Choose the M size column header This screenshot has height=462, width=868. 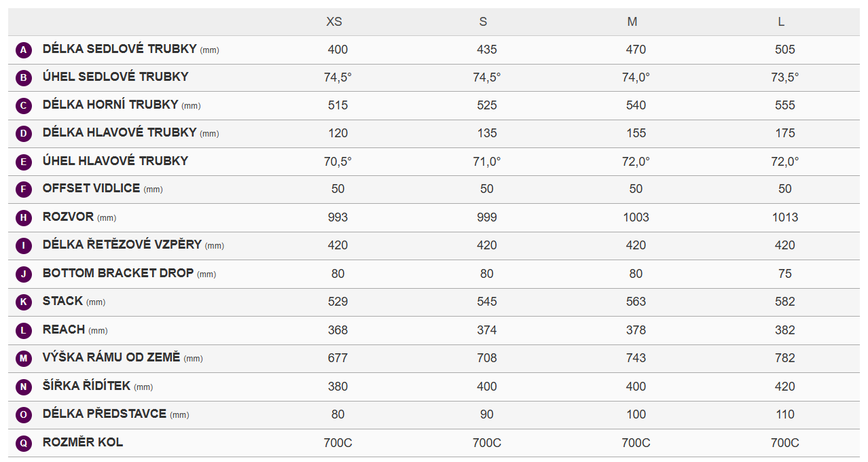pyautogui.click(x=632, y=22)
